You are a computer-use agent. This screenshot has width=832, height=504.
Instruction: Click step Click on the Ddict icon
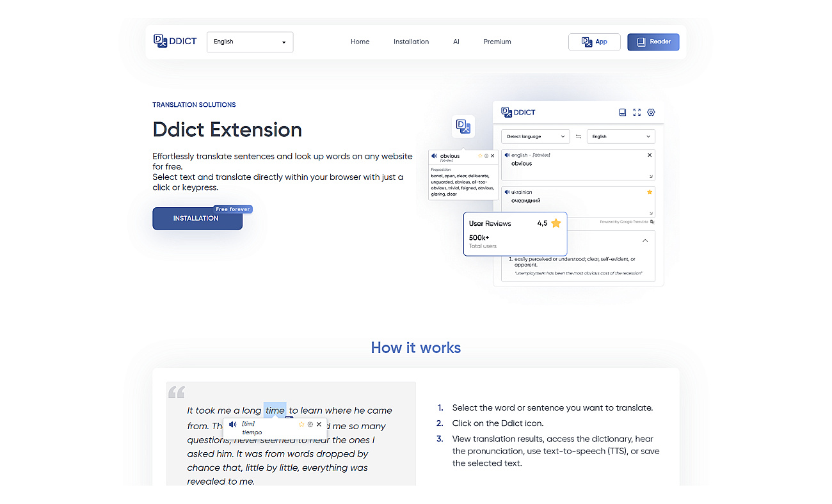(x=498, y=423)
